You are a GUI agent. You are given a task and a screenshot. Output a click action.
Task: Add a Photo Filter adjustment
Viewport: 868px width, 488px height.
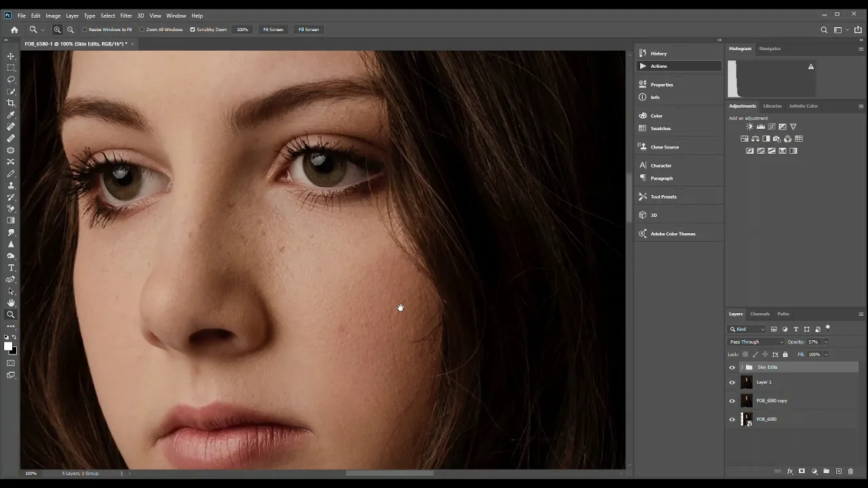pos(777,139)
